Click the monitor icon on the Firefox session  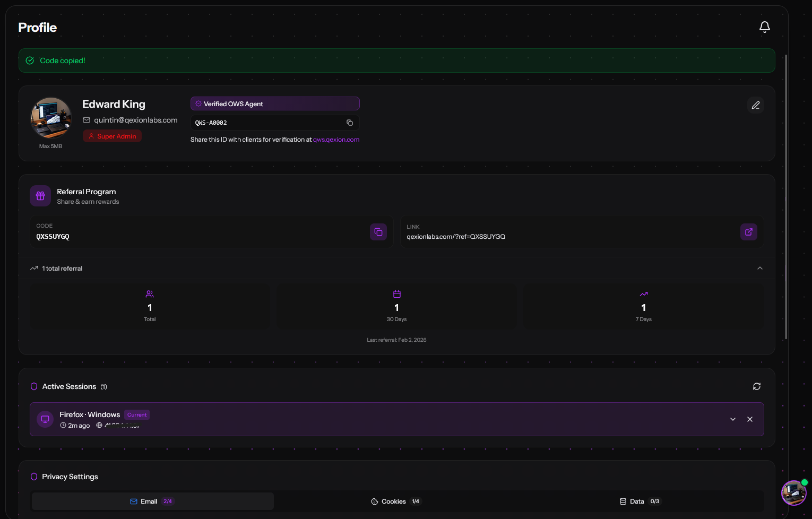coord(45,419)
